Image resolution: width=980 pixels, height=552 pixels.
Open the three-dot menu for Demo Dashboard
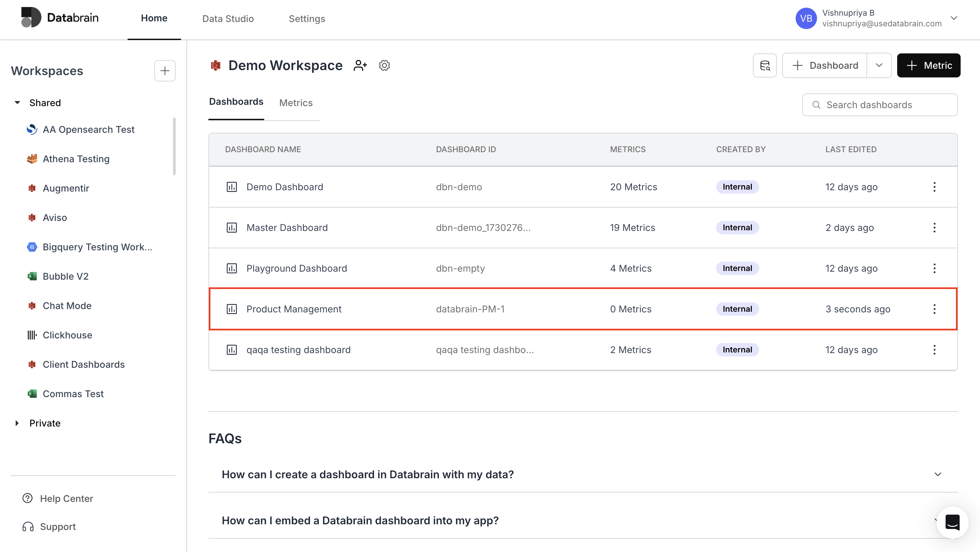pos(935,187)
